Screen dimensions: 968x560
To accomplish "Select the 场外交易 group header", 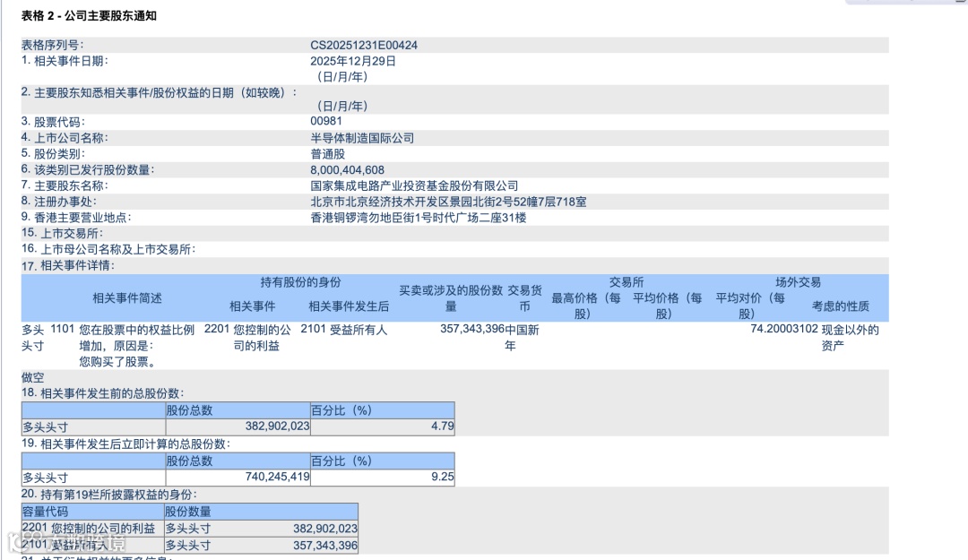I will tap(799, 282).
